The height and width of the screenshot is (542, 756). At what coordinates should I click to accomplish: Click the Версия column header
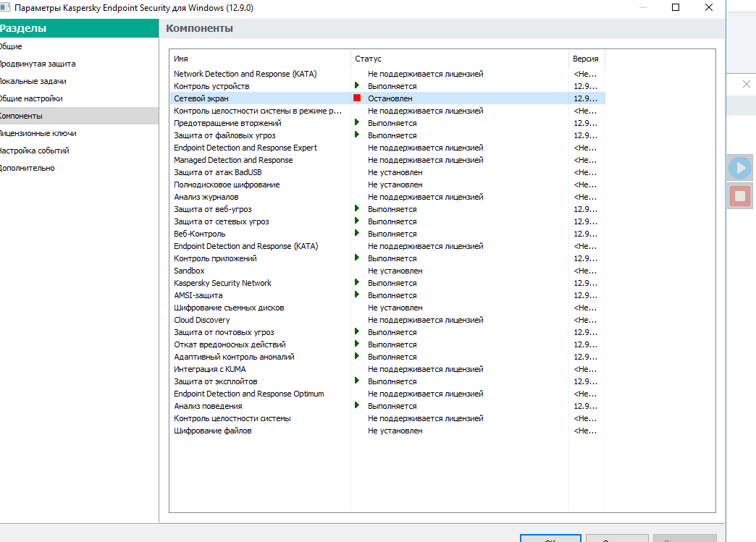(x=585, y=59)
